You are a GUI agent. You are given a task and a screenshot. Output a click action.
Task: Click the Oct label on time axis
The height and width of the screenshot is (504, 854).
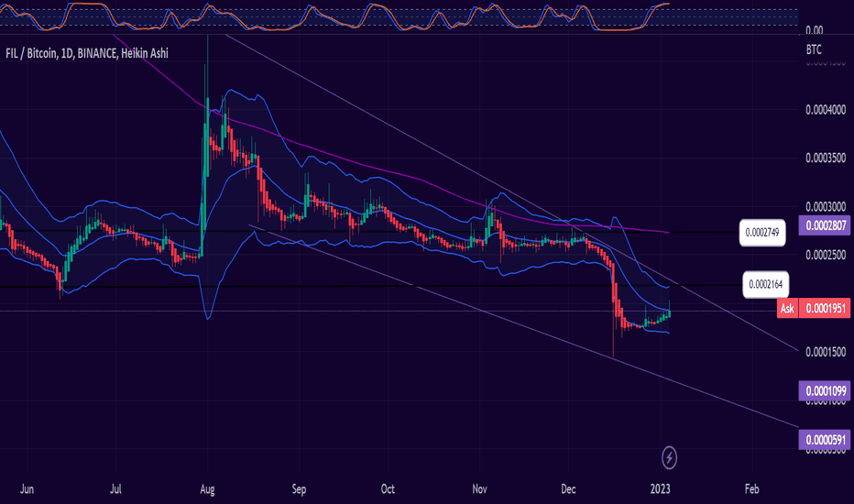click(x=388, y=489)
